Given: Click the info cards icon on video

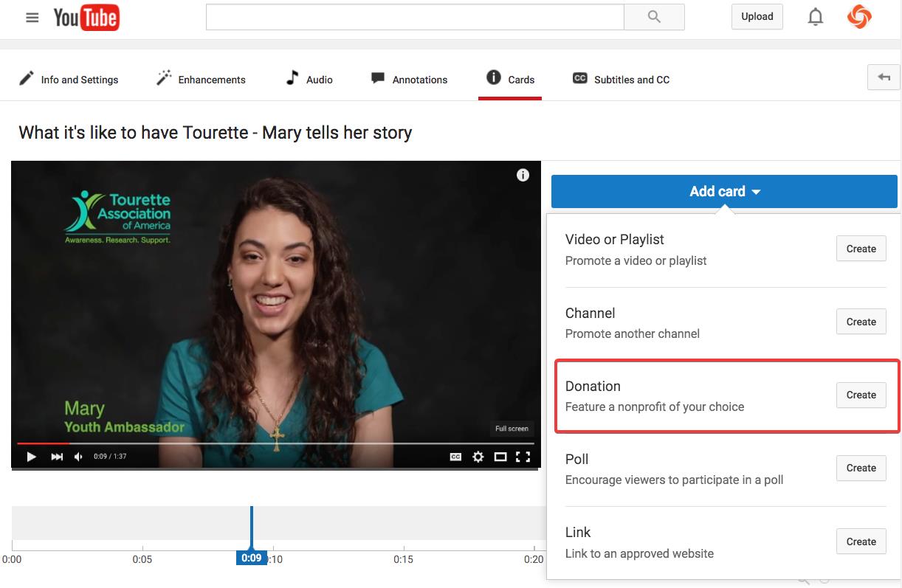Looking at the screenshot, I should coord(523,175).
